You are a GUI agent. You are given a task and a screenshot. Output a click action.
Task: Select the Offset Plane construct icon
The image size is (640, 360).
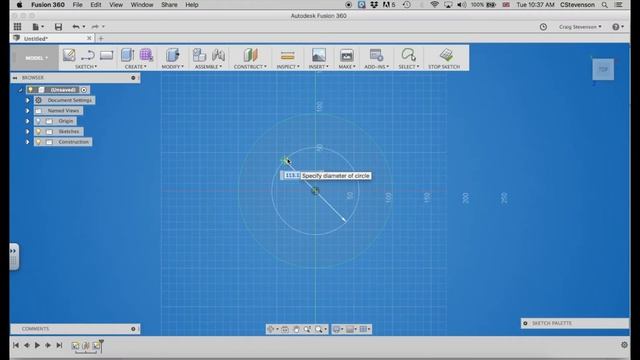click(250, 55)
